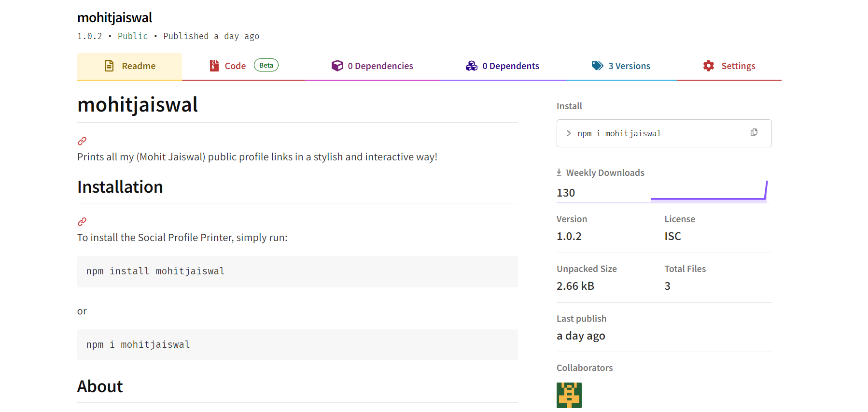View the 0 Dependencies tab
Screen dimensions: 868x412
click(x=372, y=66)
